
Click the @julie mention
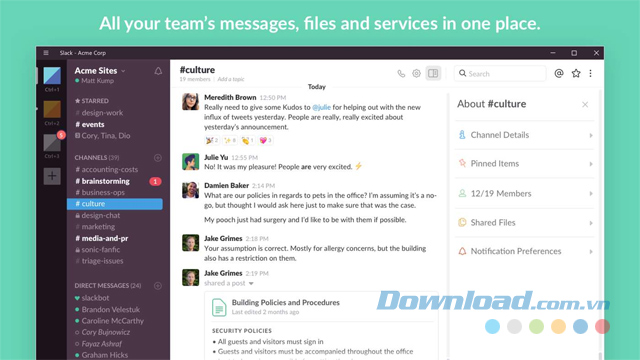coord(321,107)
